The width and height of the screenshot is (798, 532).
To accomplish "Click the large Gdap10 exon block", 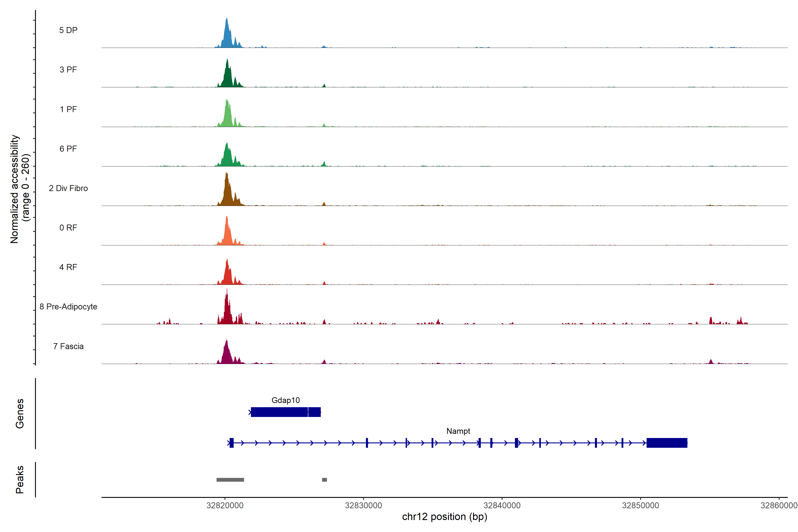I will tap(279, 412).
